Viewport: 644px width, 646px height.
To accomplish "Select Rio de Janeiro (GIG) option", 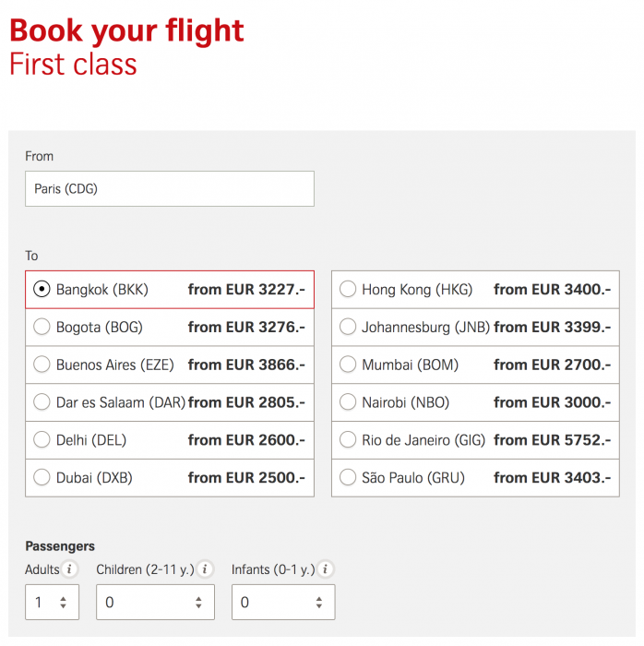I will pos(348,440).
